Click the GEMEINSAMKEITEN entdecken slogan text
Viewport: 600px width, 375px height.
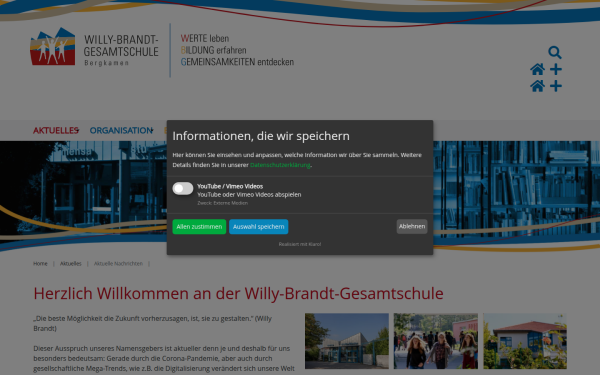237,62
